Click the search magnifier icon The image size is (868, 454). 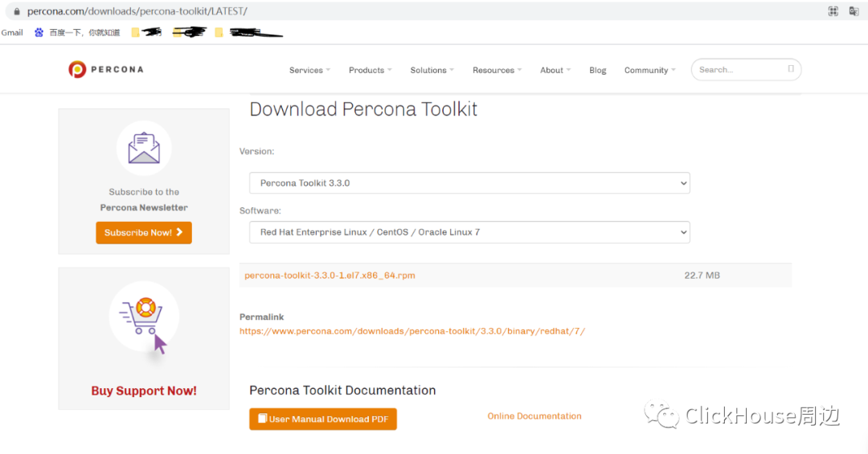pyautogui.click(x=791, y=68)
